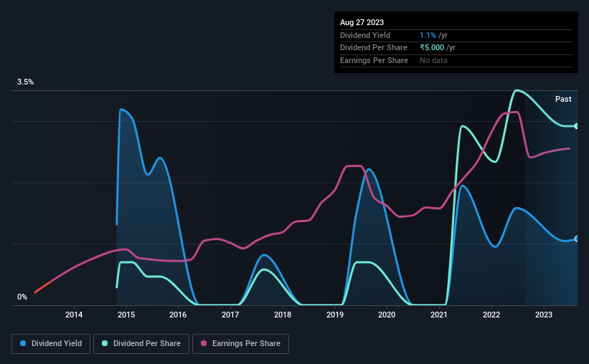The height and width of the screenshot is (364, 589).
Task: Toggle the Dividend Per Share legend button
Action: 141,343
